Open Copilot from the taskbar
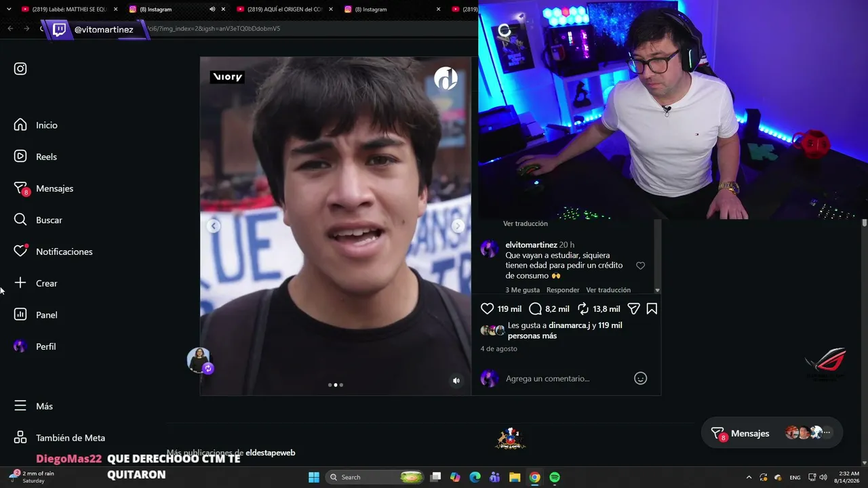 point(455,477)
